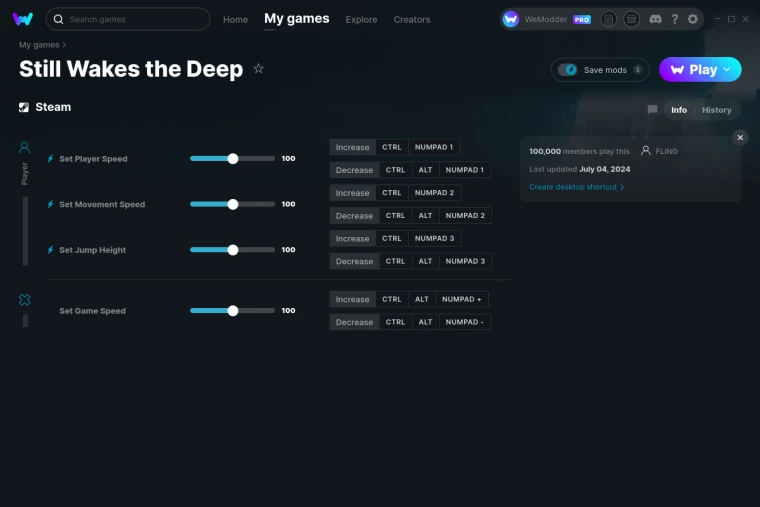Screen dimensions: 760x507
Task: Open the My games tab
Action: 297,18
